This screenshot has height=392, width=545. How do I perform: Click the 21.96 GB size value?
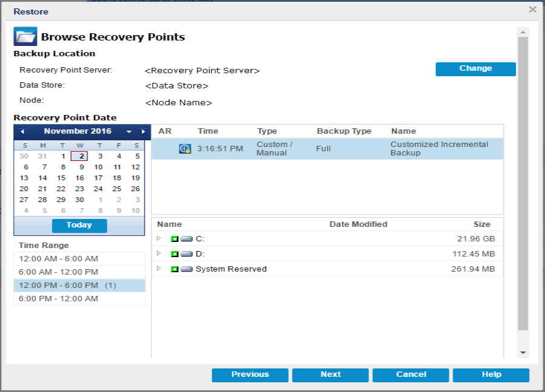click(x=476, y=239)
